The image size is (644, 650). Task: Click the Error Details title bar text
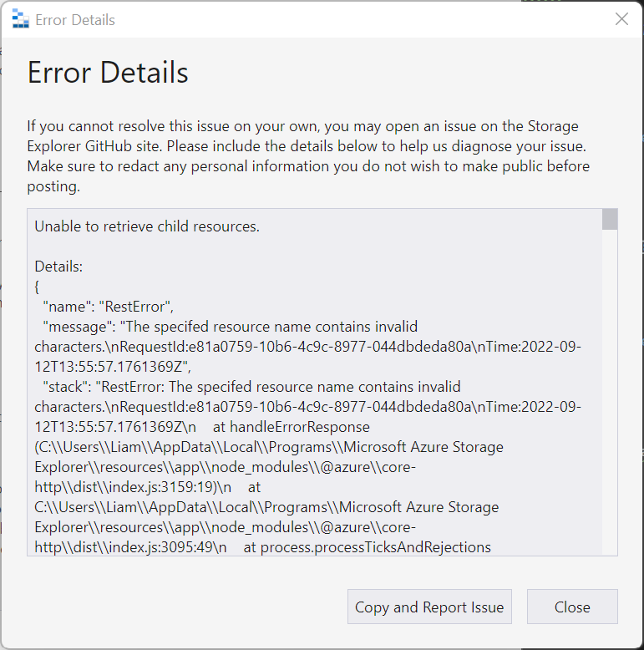[75, 20]
